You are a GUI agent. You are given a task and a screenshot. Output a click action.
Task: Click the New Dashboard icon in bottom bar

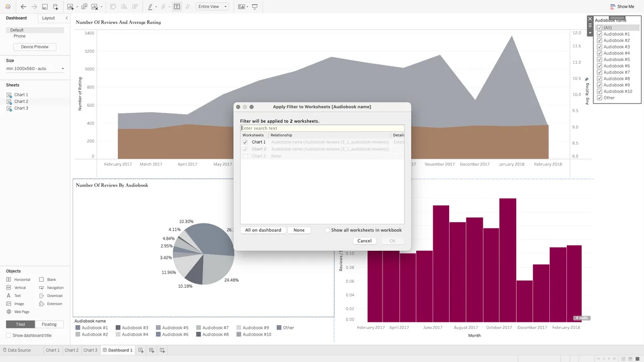151,350
